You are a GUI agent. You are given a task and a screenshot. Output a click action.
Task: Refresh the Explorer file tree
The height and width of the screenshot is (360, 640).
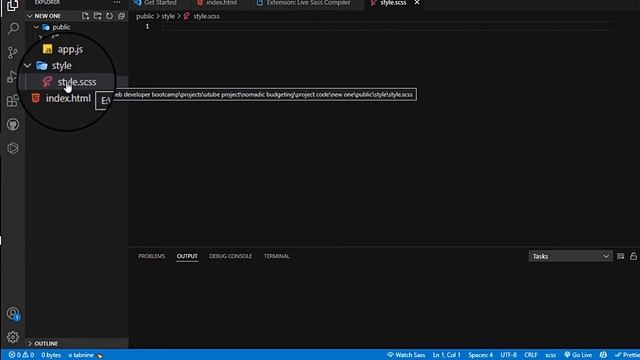(x=109, y=16)
